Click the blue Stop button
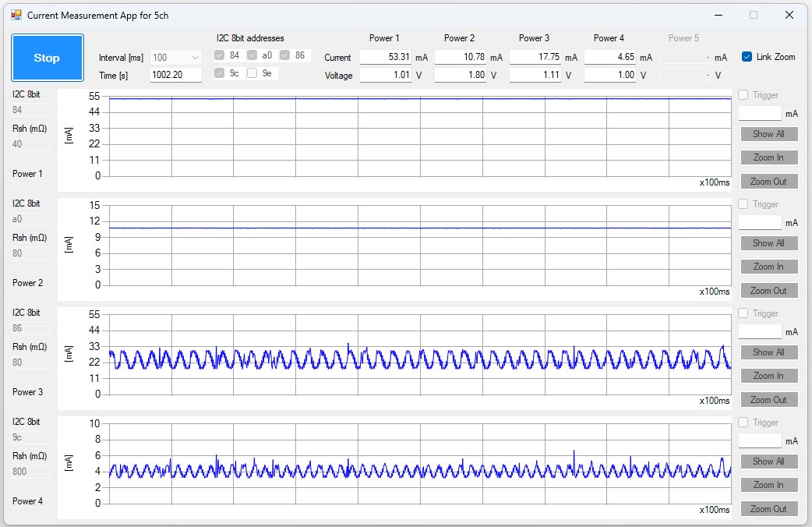This screenshot has height=527, width=812. [x=47, y=58]
